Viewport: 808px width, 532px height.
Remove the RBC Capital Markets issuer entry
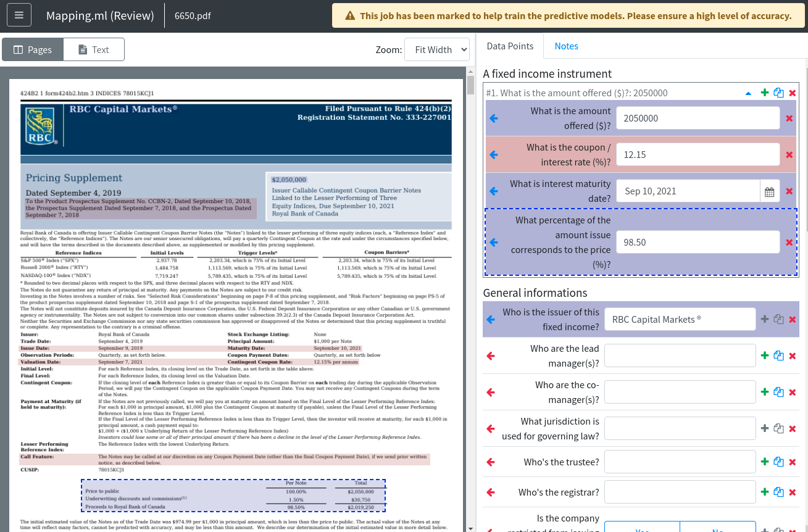793,320
